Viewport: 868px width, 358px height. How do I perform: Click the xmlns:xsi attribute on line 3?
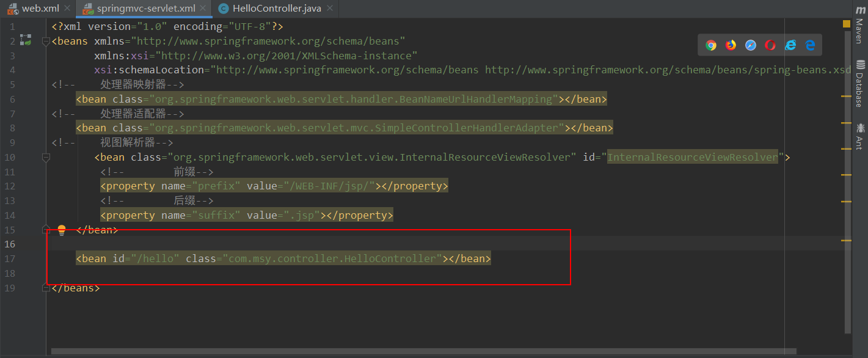coord(122,56)
